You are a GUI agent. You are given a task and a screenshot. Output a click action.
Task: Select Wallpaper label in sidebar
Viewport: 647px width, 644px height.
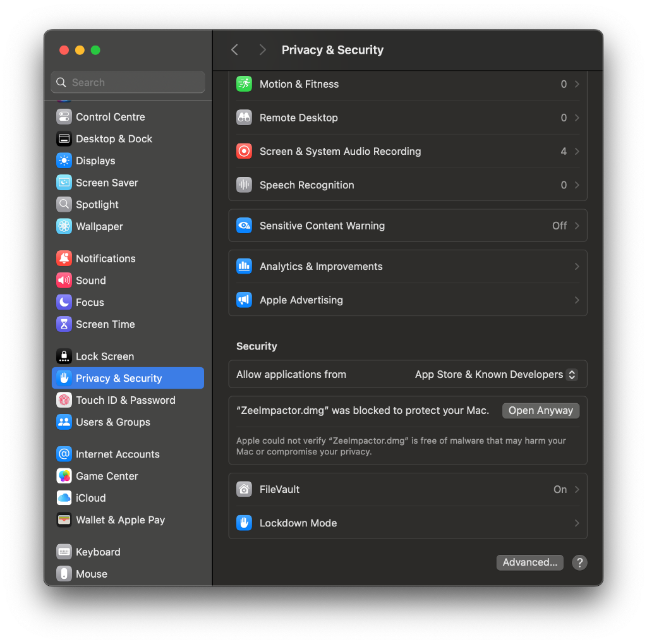(99, 226)
